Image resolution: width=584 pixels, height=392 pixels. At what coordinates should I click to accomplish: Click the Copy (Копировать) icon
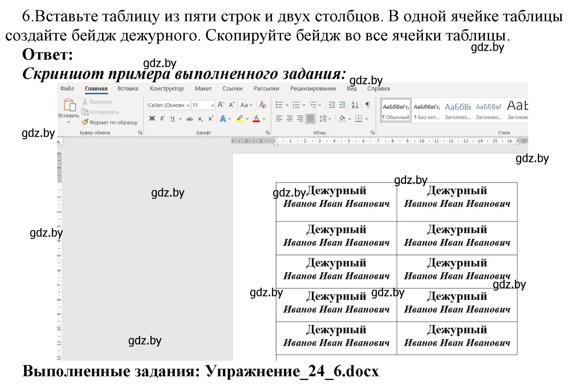point(85,112)
